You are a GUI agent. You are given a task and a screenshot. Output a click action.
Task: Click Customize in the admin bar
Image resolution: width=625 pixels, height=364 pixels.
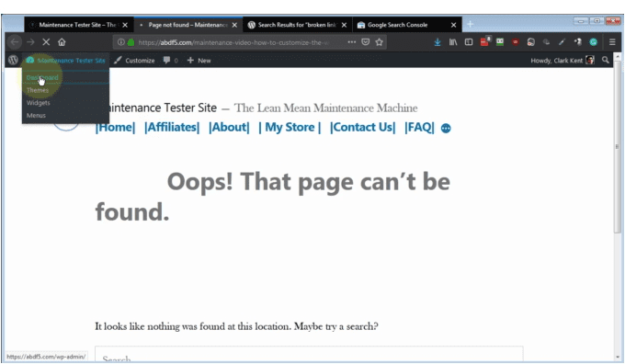134,60
